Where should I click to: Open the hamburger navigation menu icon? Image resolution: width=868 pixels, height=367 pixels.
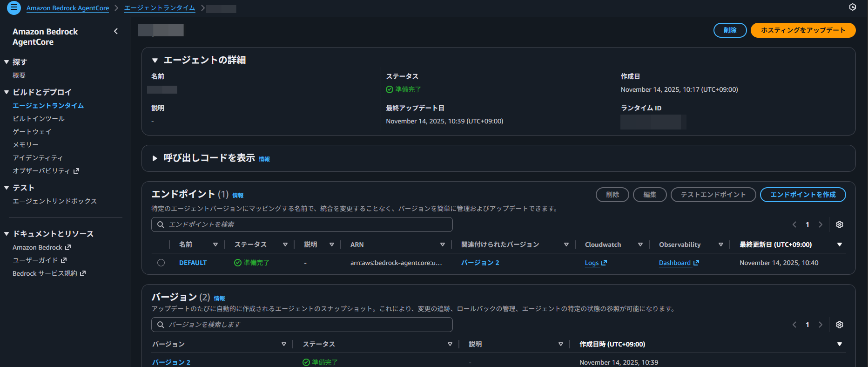14,8
